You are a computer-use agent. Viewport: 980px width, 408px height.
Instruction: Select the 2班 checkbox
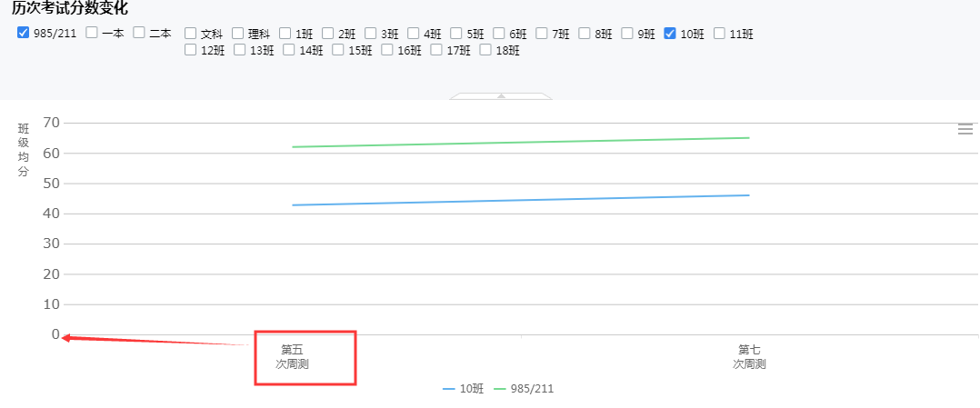click(x=328, y=33)
